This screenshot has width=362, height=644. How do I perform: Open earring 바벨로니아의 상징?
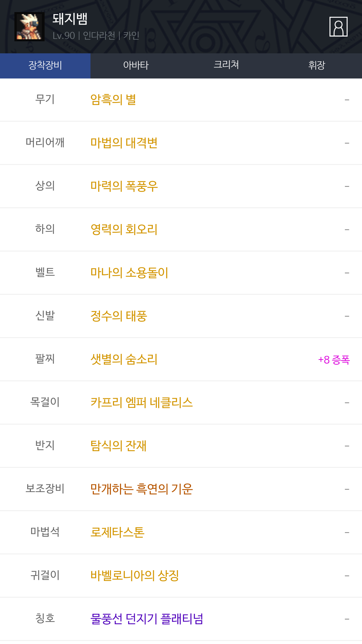pos(135,576)
